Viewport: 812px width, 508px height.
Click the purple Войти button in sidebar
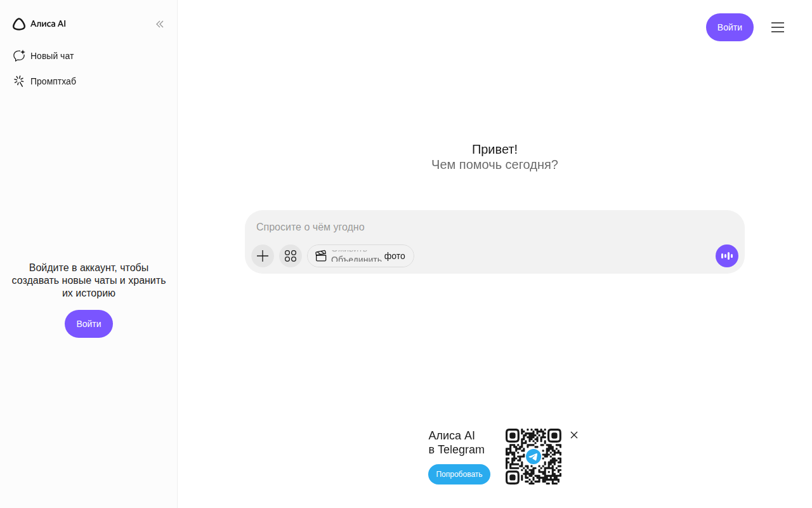coord(89,324)
